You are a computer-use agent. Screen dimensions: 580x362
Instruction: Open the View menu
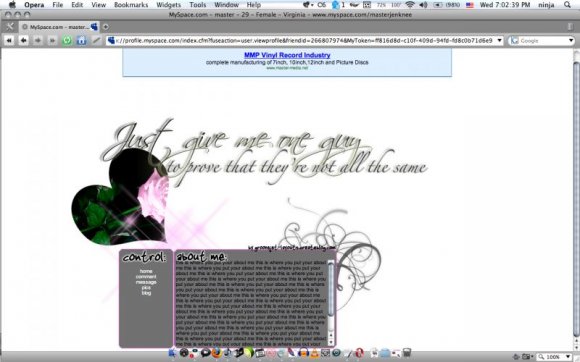tap(98, 5)
